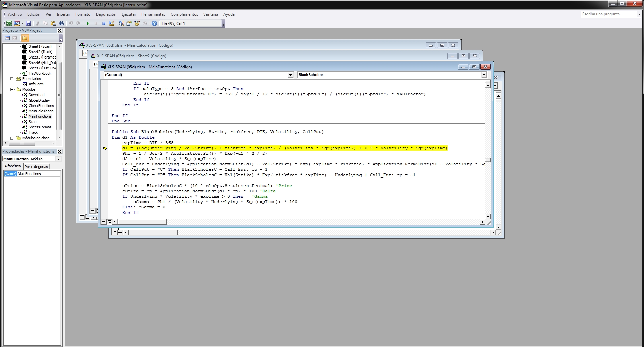Close the Propiedades - MainFunctions panel
The image size is (644, 347).
point(60,151)
